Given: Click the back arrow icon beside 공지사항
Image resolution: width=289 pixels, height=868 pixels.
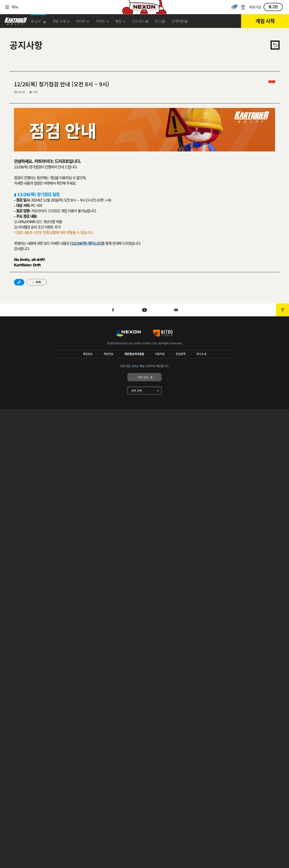Looking at the screenshot, I should coord(275,45).
